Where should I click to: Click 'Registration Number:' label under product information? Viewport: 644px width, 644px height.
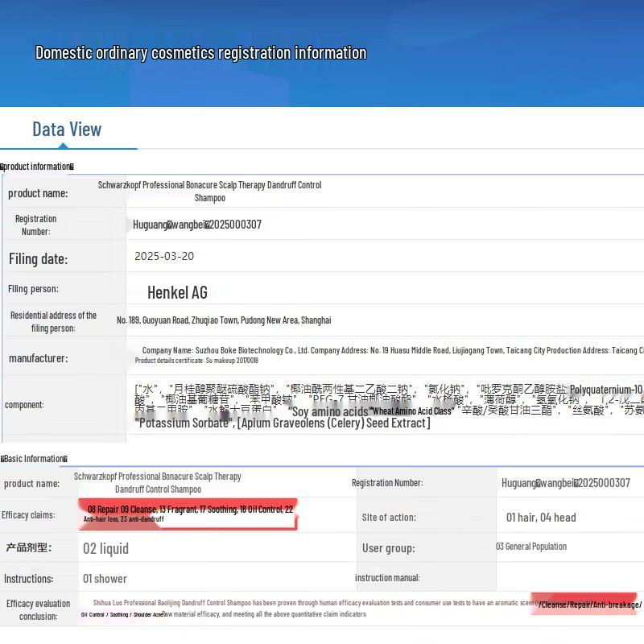(35, 225)
